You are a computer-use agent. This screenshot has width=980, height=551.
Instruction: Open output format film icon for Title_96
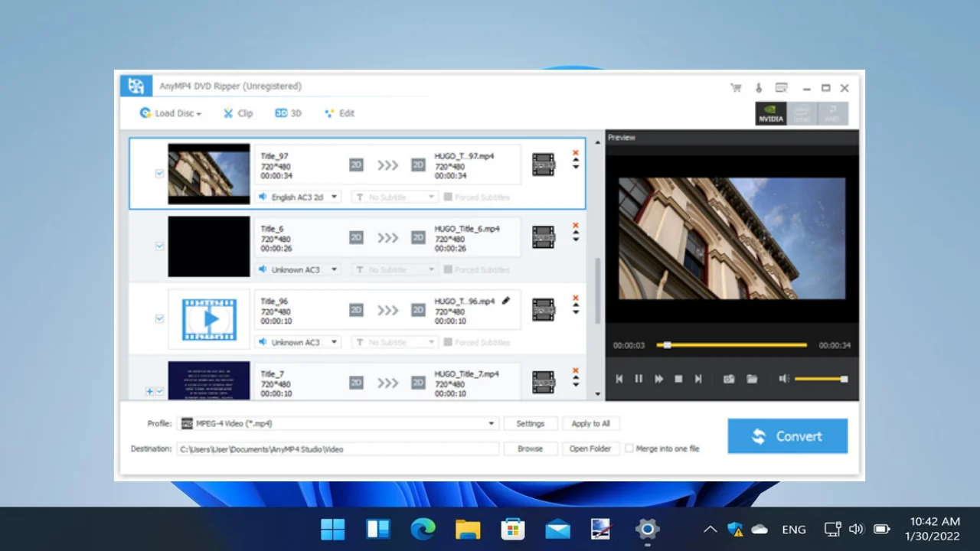click(x=544, y=310)
